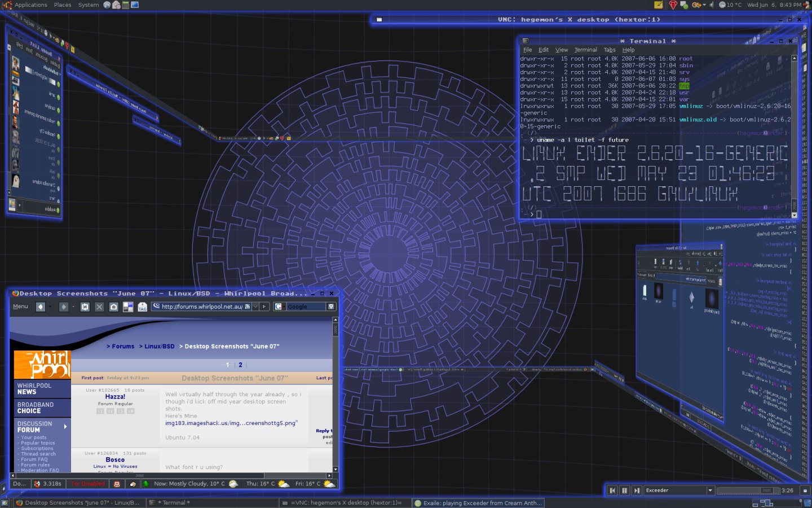The width and height of the screenshot is (812, 508).
Task: Open the Exceeder track dropdown
Action: pos(710,491)
